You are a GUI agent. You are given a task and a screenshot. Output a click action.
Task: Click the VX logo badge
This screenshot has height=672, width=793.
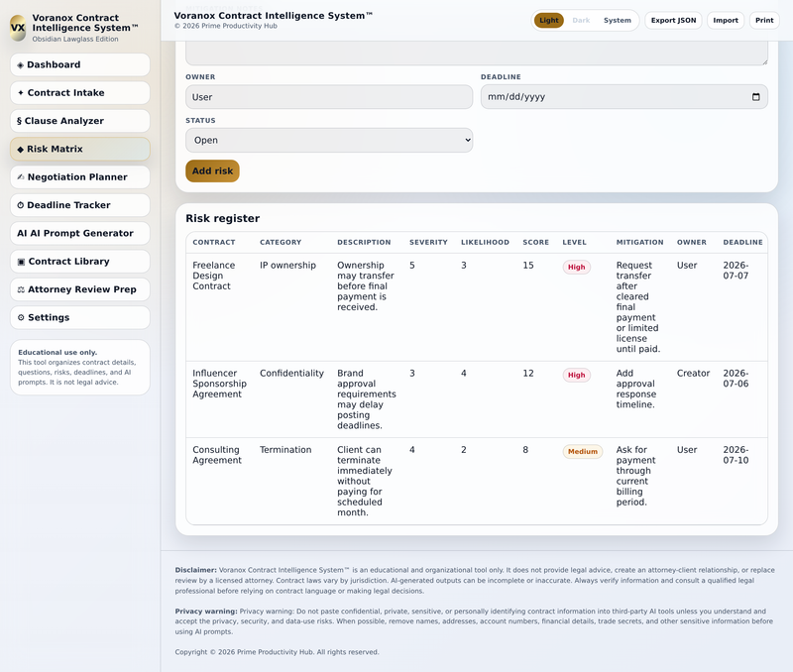(18, 28)
